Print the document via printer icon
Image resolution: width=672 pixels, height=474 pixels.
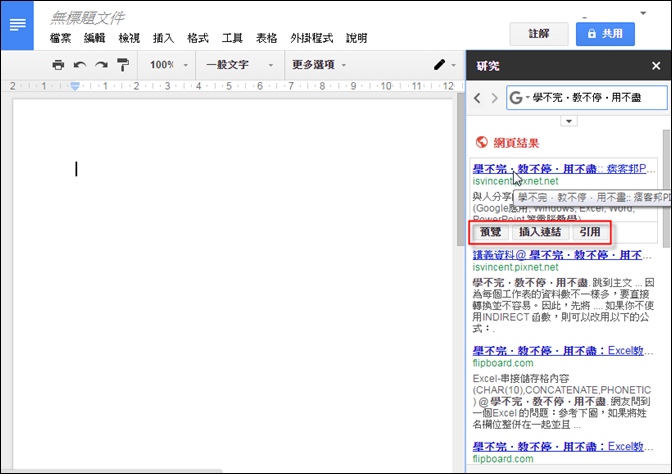58,65
